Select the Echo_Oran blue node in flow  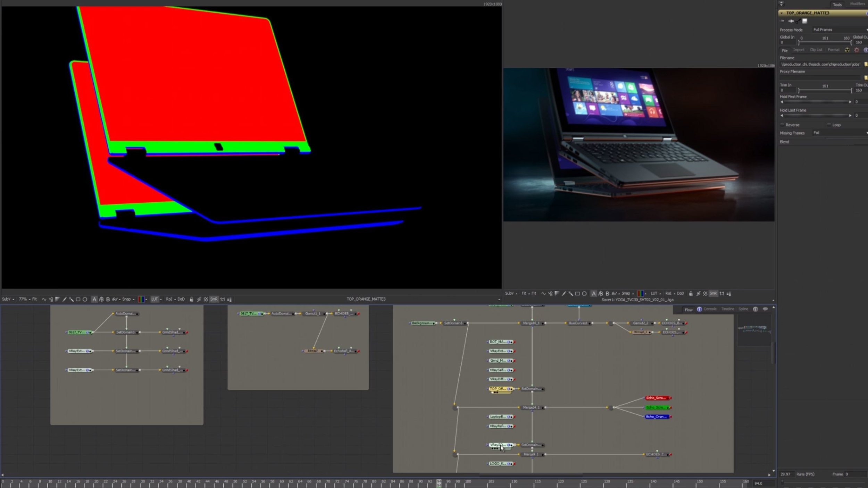657,417
